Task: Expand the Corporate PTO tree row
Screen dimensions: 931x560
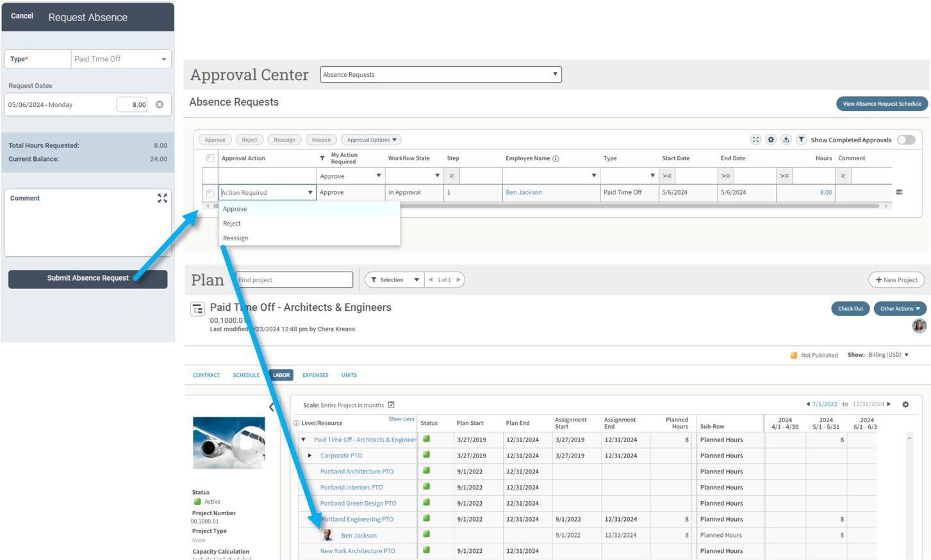Action: [x=310, y=456]
